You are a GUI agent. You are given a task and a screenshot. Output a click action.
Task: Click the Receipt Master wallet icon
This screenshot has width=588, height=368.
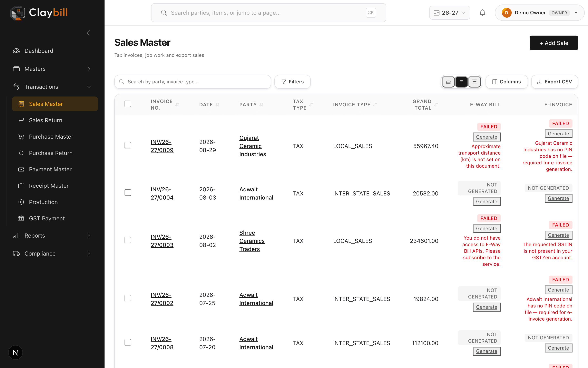pos(21,186)
